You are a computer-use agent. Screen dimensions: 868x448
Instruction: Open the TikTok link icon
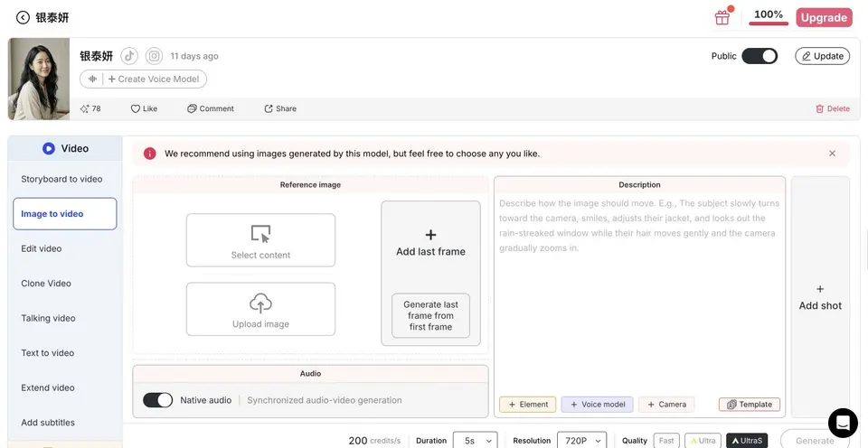[x=129, y=56]
